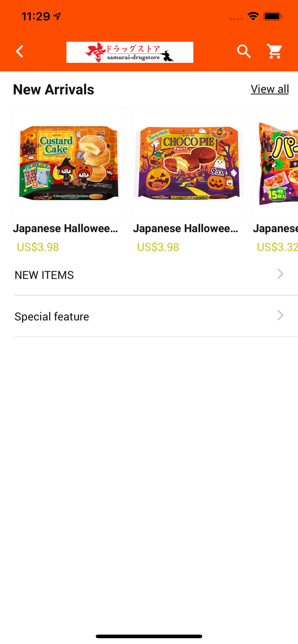The height and width of the screenshot is (644, 298).
Task: Tap the samurai-drugstore logo banner
Action: [x=130, y=52]
